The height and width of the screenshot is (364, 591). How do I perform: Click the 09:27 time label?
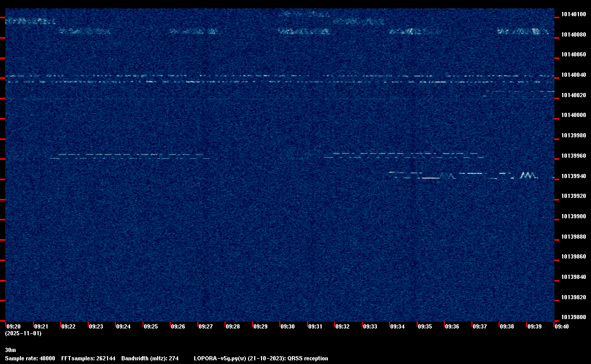(x=205, y=326)
